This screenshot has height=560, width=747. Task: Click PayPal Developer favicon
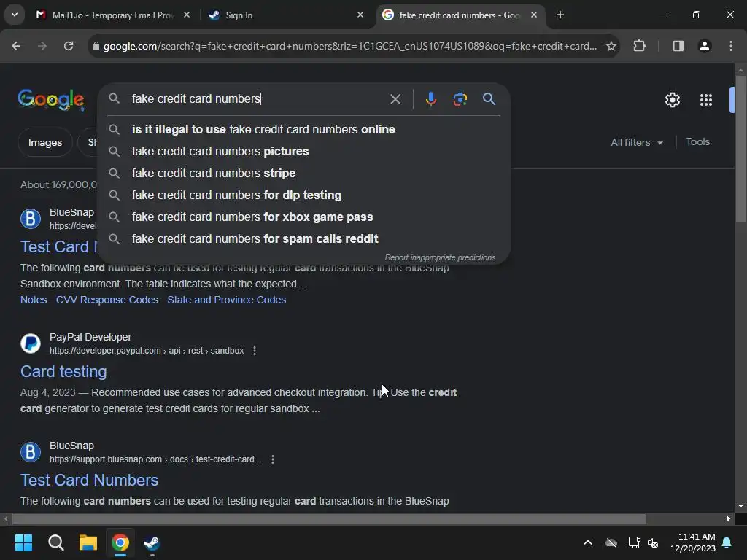[x=31, y=343]
